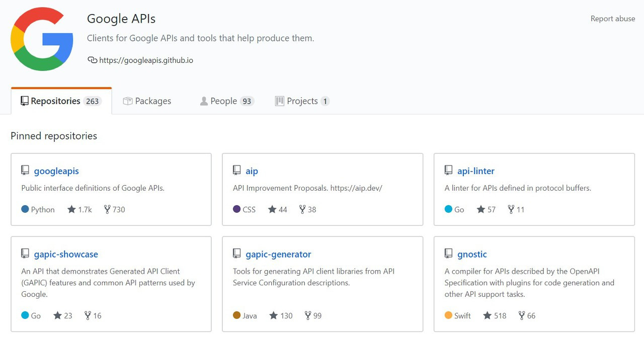Click the fork icon on googleapis card
Screen dimensions: 644x341
[x=107, y=209]
